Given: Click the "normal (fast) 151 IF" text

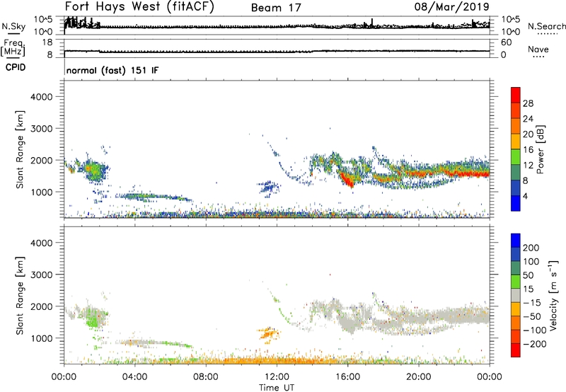Looking at the screenshot, I should (112, 70).
